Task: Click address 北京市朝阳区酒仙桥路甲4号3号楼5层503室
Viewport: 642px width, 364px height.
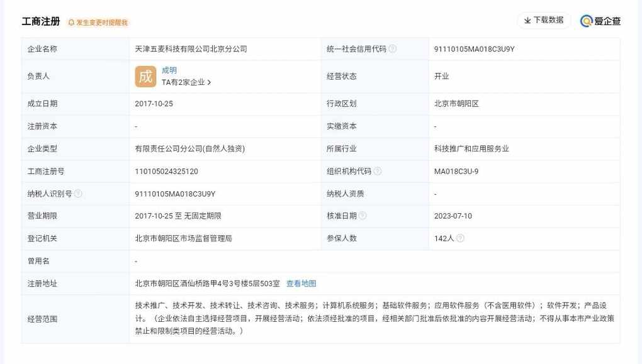Action: [x=207, y=284]
